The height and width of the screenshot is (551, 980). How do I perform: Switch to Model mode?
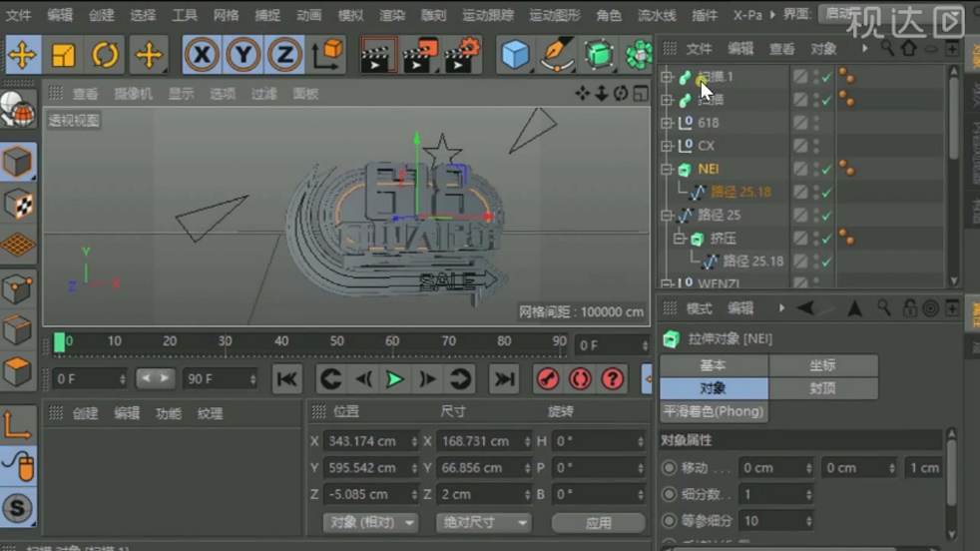click(18, 162)
